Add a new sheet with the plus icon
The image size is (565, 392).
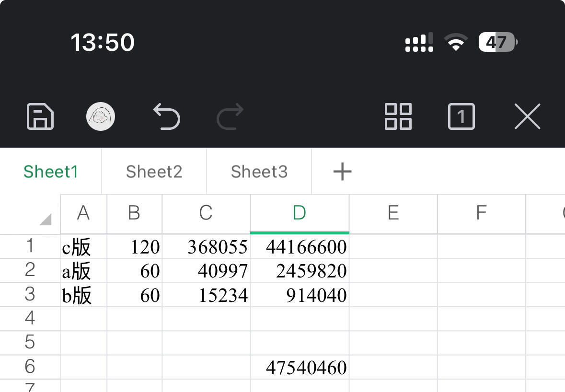click(342, 172)
